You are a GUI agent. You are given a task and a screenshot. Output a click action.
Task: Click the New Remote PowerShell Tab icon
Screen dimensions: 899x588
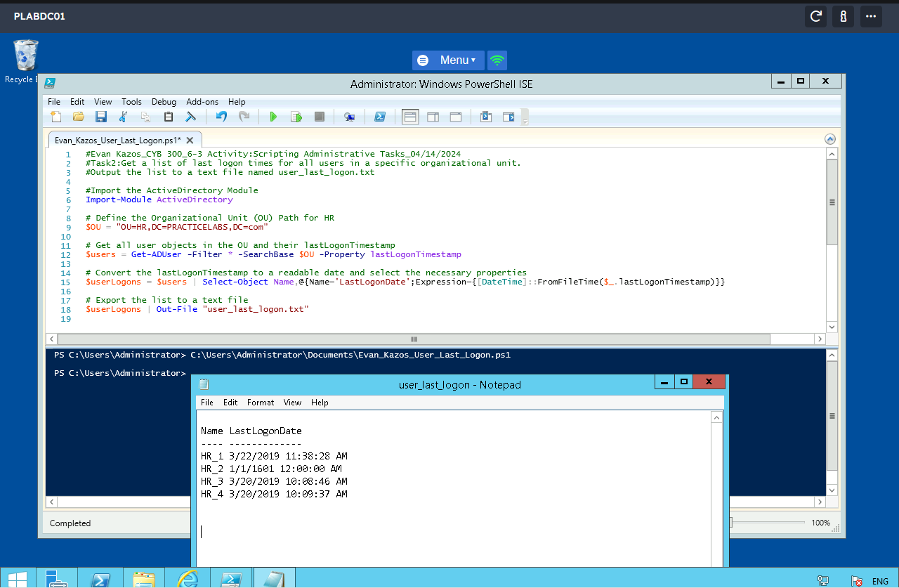pyautogui.click(x=349, y=117)
